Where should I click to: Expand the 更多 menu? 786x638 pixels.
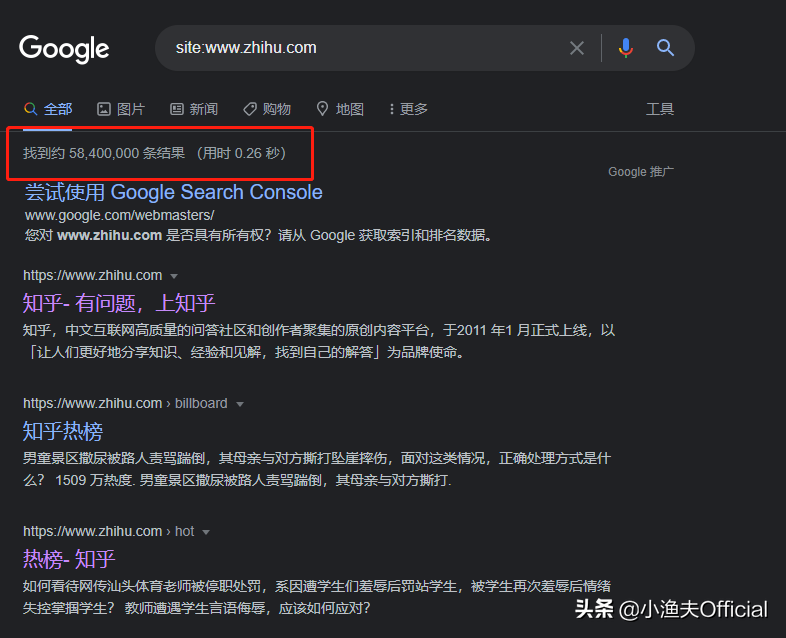[x=409, y=109]
